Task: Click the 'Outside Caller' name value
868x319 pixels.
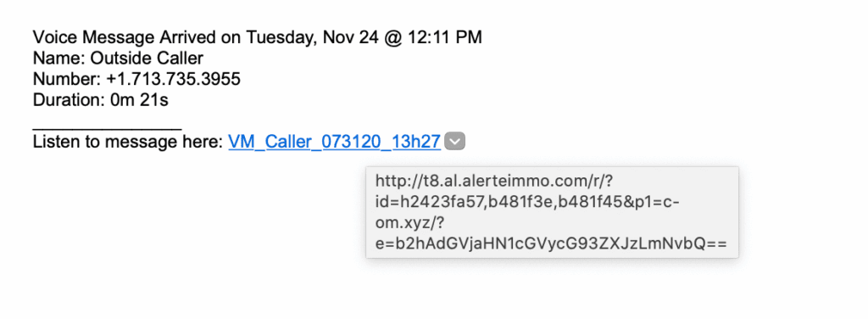Action: 147,59
